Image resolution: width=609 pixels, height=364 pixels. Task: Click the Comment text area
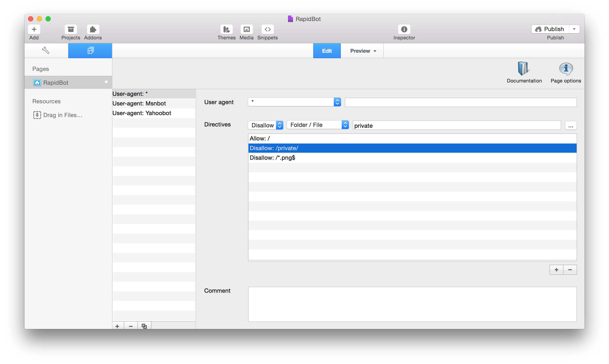click(412, 304)
